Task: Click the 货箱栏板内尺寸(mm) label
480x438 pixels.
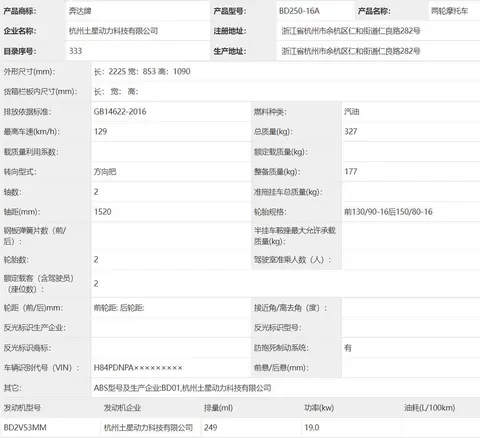Action: 40,91
